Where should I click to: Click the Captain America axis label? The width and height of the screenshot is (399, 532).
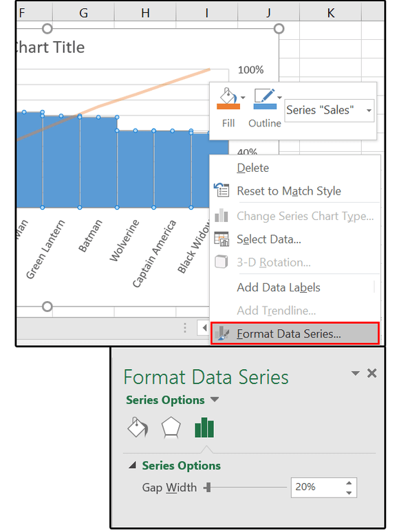click(155, 254)
